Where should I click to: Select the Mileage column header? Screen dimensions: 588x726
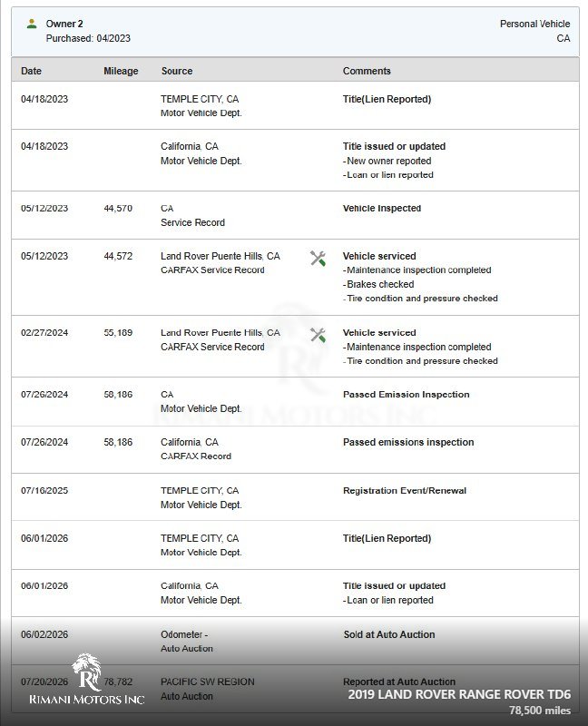[121, 71]
